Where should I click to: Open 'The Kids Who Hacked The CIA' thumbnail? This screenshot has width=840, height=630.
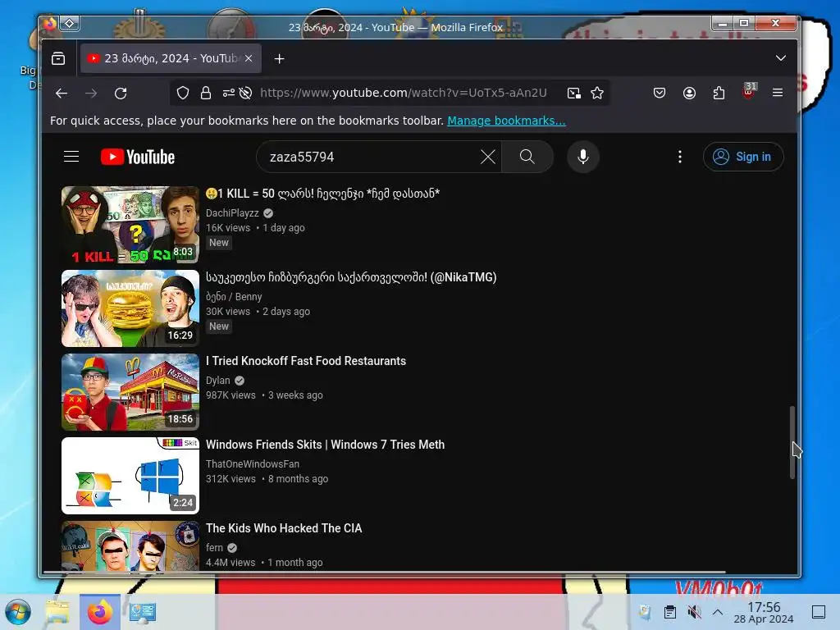tap(130, 546)
